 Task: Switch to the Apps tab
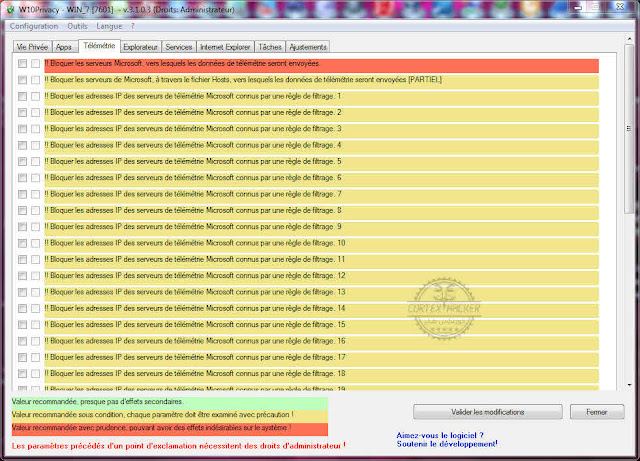64,47
